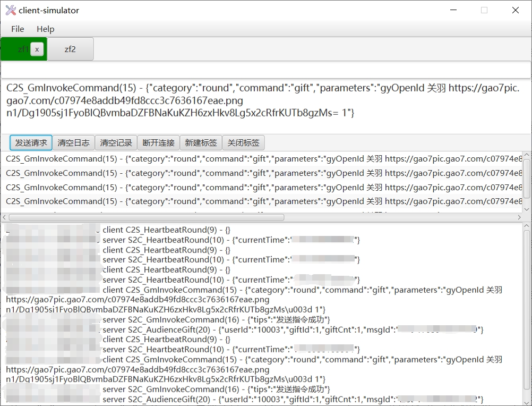Click the 新建标签 button
This screenshot has width=532, height=406.
(201, 142)
